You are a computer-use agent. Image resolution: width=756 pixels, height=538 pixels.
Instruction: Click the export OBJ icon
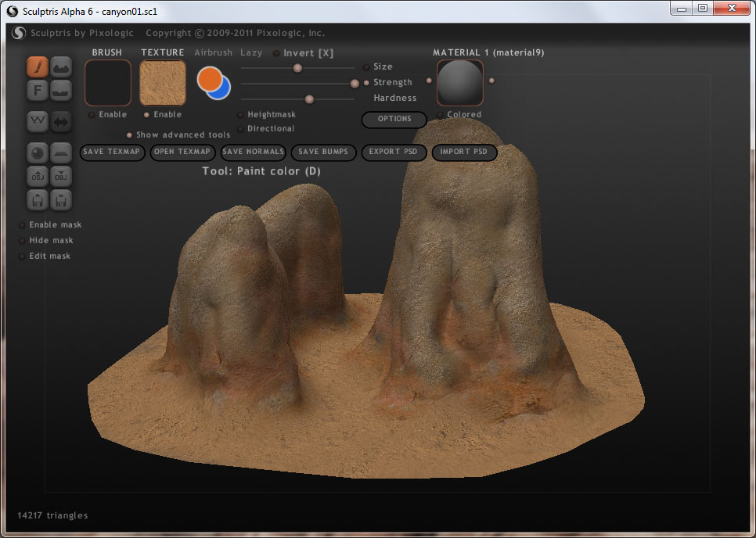62,176
